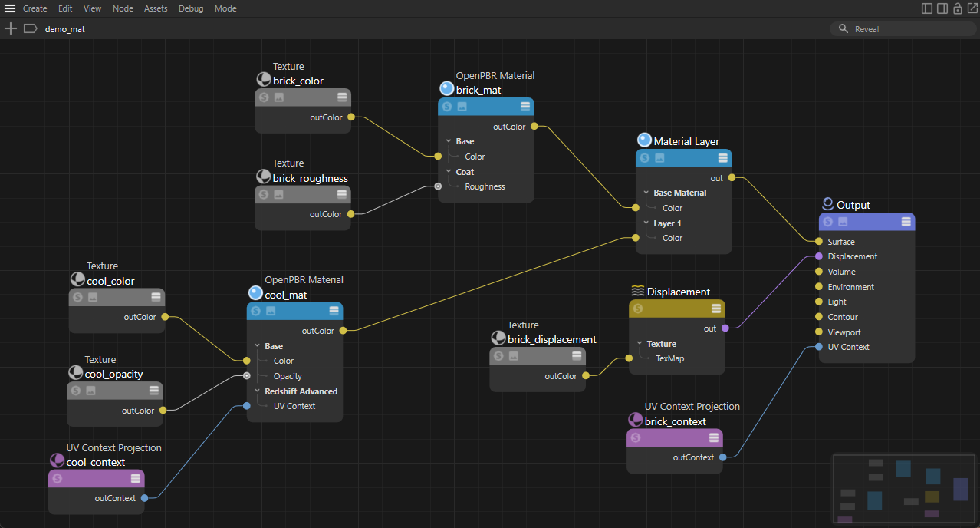Click the port-view lines icon on brick_mat header
The image size is (980, 528).
(525, 107)
